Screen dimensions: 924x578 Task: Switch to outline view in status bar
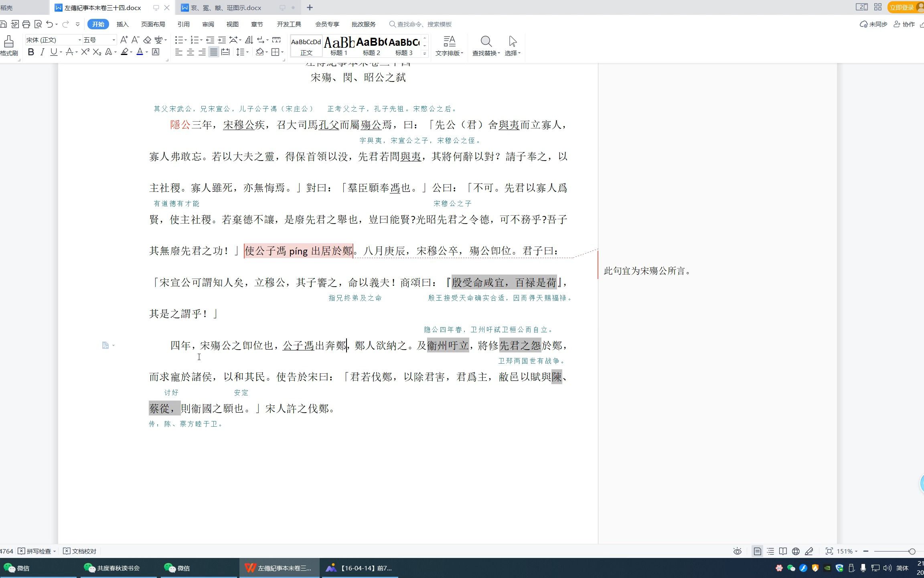coord(770,551)
